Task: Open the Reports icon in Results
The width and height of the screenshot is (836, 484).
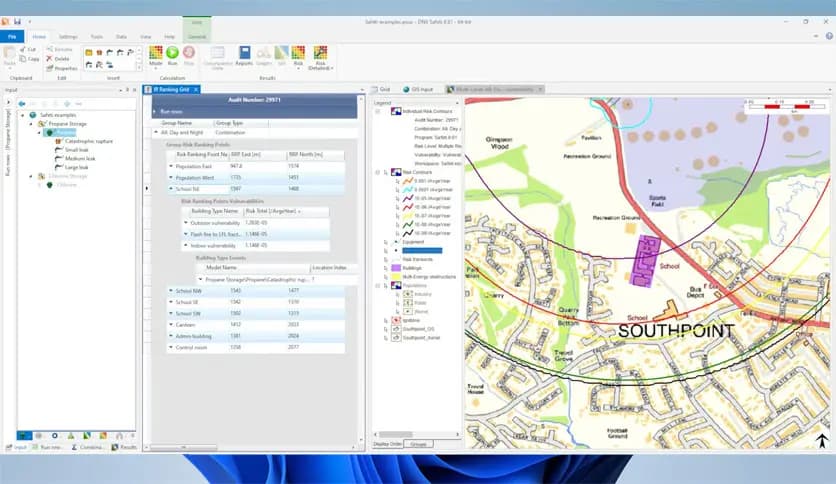Action: click(244, 52)
